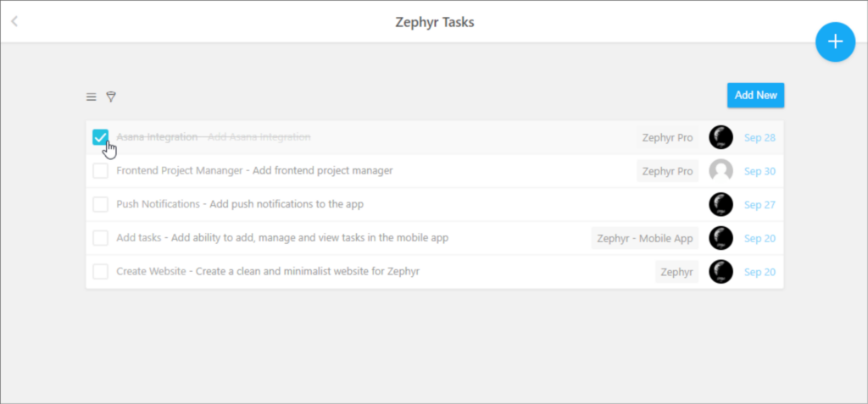Image resolution: width=868 pixels, height=404 pixels.
Task: Click the round blue plus button
Action: click(x=835, y=42)
